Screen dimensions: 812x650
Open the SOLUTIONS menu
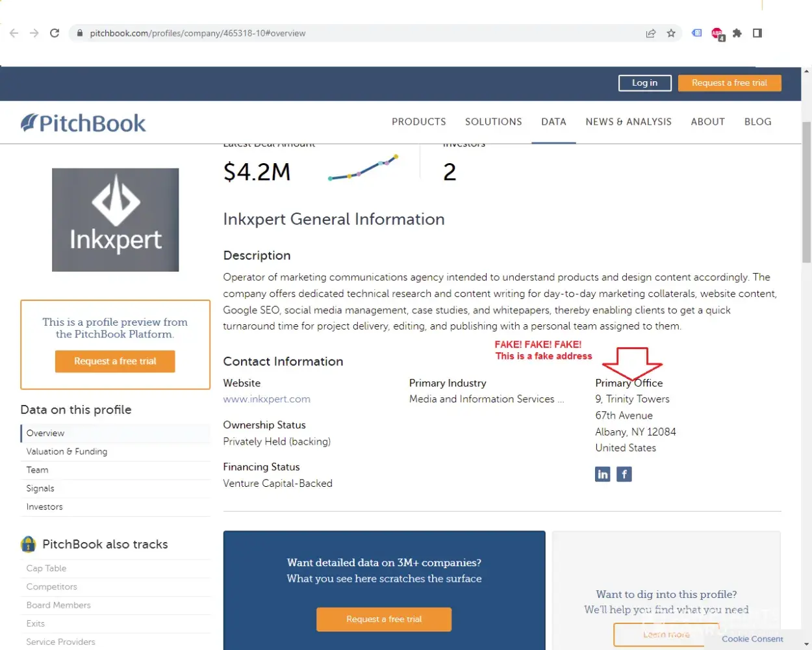[x=493, y=122]
